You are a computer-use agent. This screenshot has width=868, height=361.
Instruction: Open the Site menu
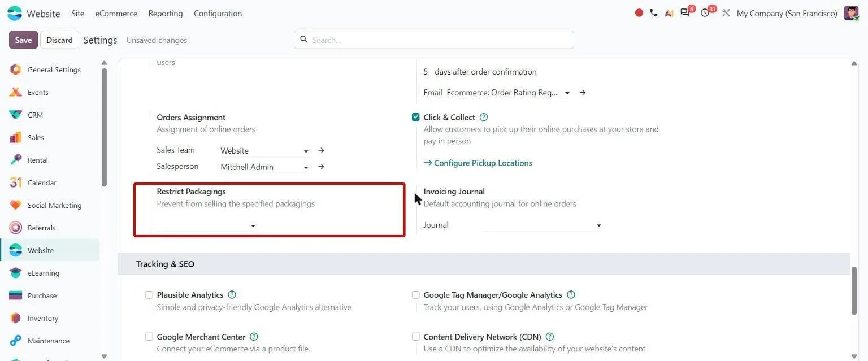point(78,14)
